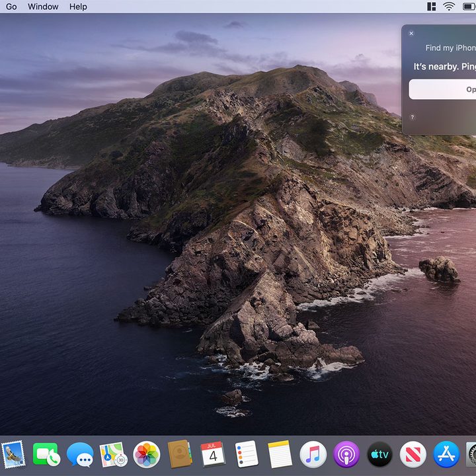Open the Window menu

[x=43, y=7]
